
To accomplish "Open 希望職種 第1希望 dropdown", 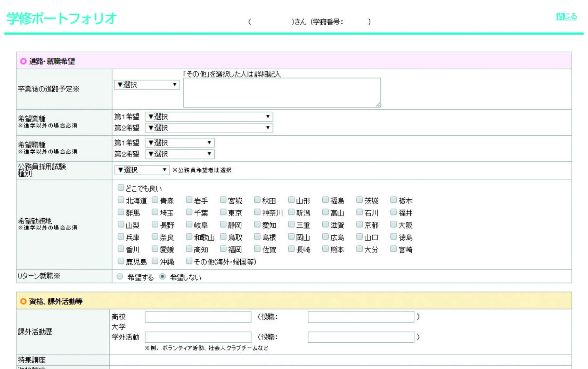I will (x=179, y=143).
